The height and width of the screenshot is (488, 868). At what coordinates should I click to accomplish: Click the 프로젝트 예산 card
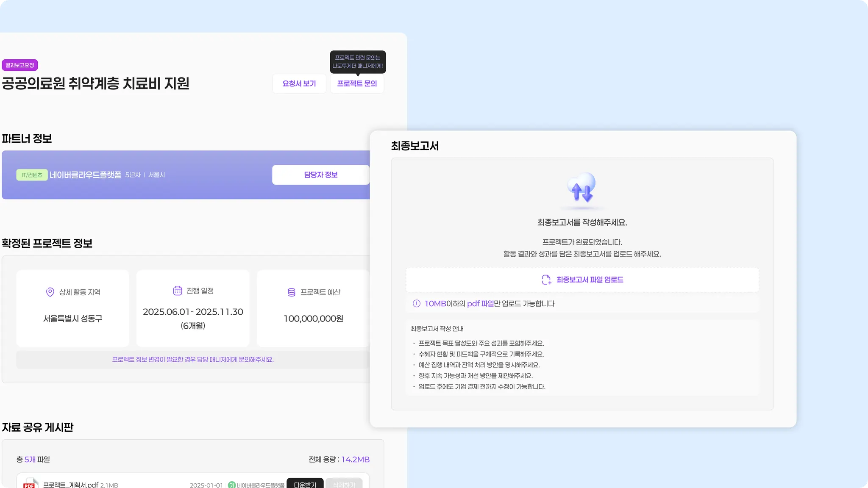(313, 308)
